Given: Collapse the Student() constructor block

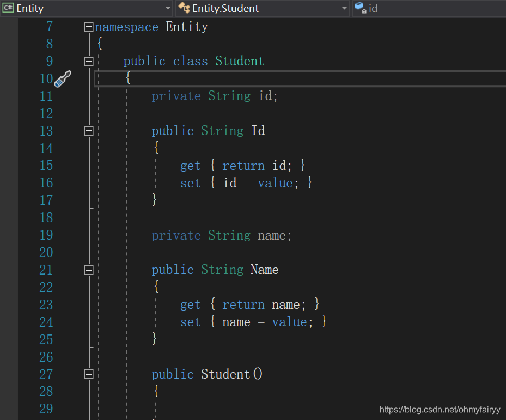Looking at the screenshot, I should 88,374.
